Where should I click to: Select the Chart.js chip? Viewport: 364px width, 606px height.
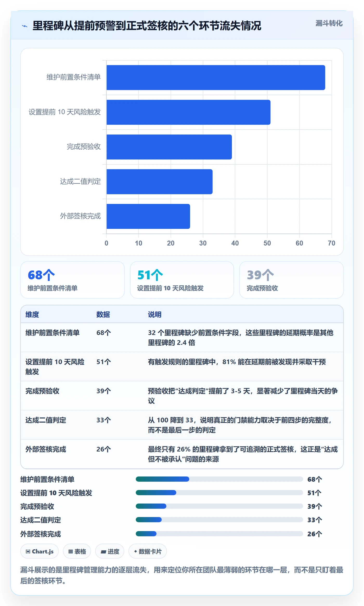pyautogui.click(x=40, y=551)
